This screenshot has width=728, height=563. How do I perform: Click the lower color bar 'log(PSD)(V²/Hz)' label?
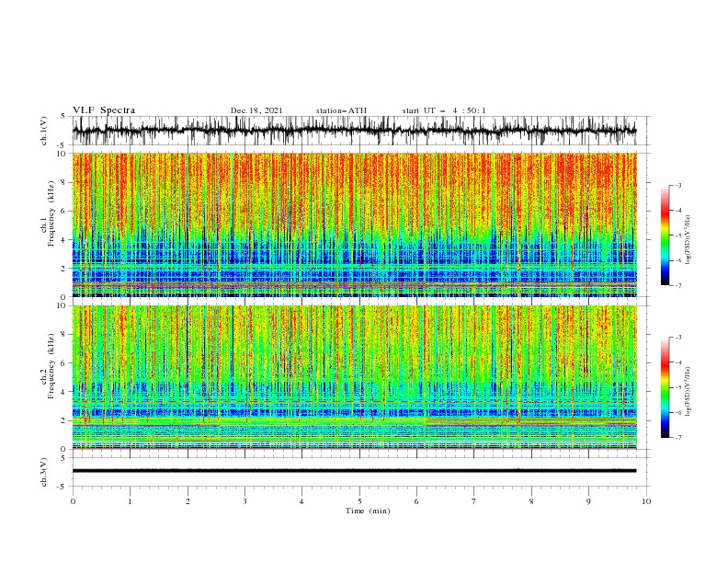pos(688,392)
